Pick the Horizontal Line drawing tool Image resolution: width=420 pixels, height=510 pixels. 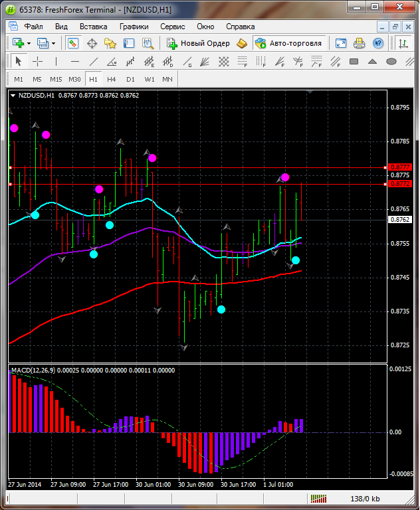tap(75, 62)
